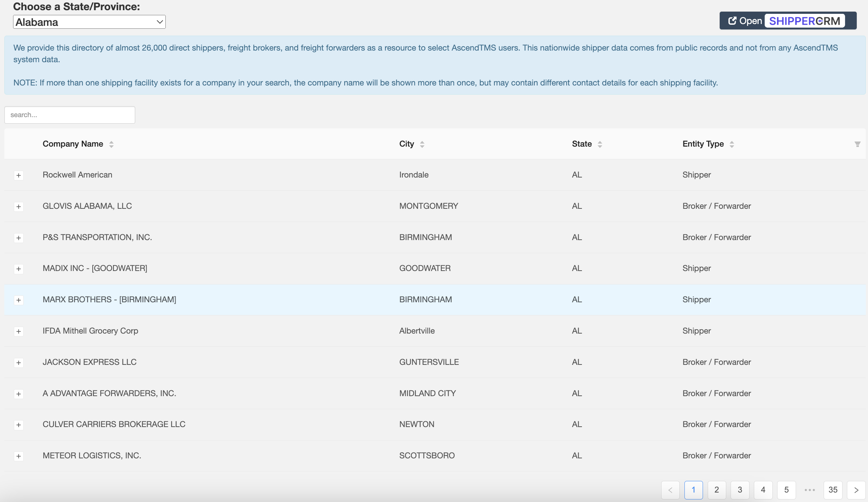Click Rockwell American company name
Viewport: 868px width, 502px height.
tap(77, 175)
